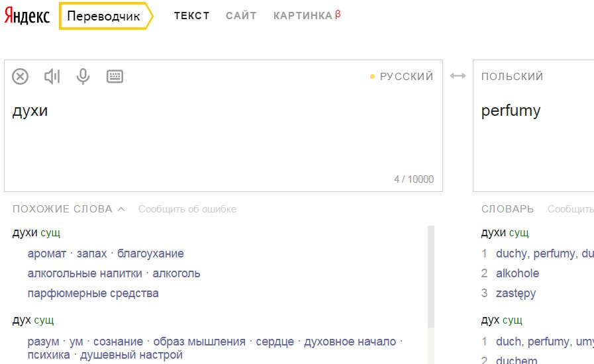Click dictionary translation duchy
This screenshot has width=594, height=364.
511,253
